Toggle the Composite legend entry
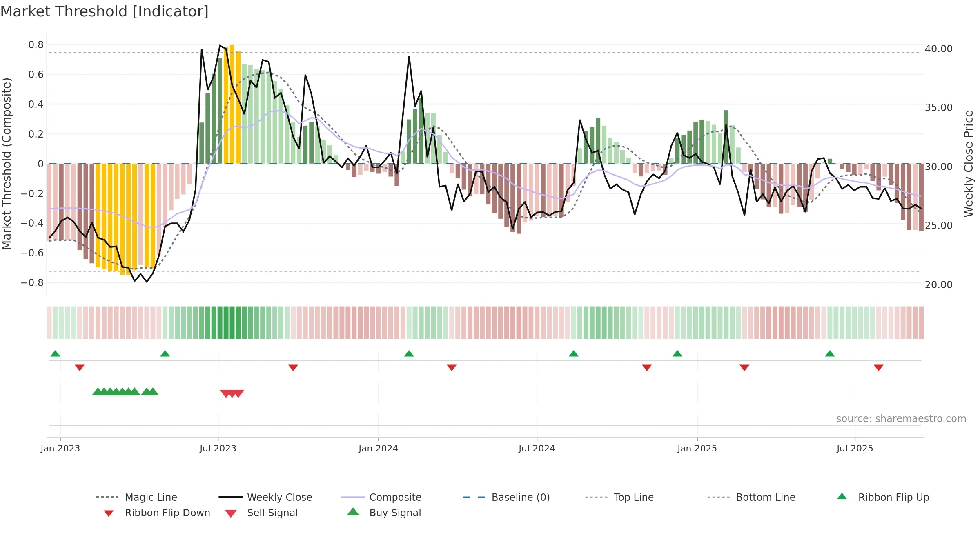 [381, 497]
